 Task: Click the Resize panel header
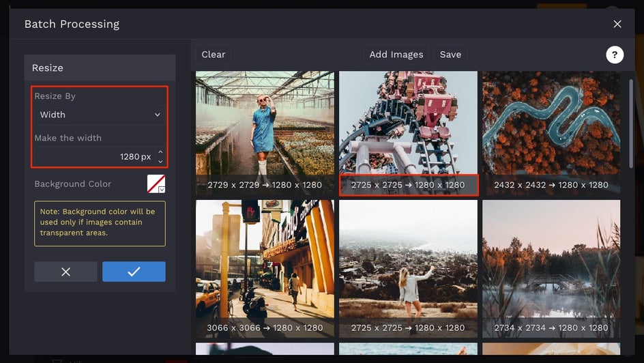100,68
